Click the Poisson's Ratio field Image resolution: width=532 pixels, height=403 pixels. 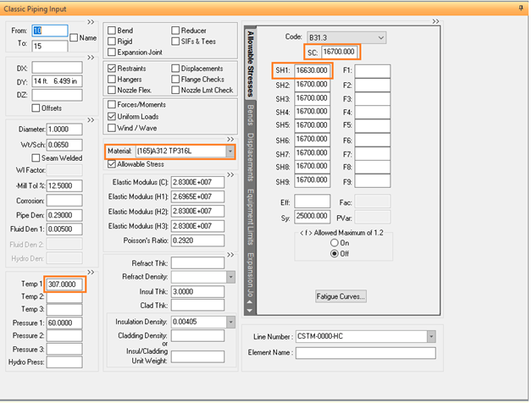tap(197, 240)
